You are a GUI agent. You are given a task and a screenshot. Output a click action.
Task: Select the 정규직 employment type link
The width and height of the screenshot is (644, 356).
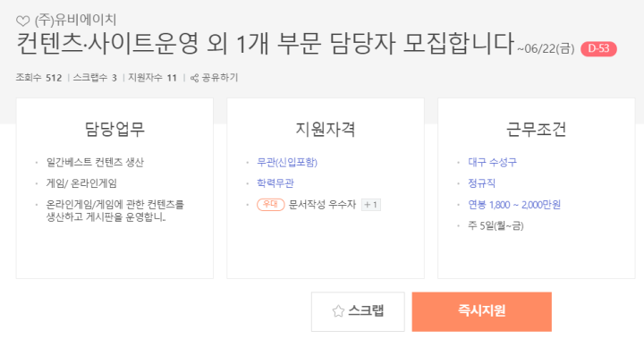point(482,183)
